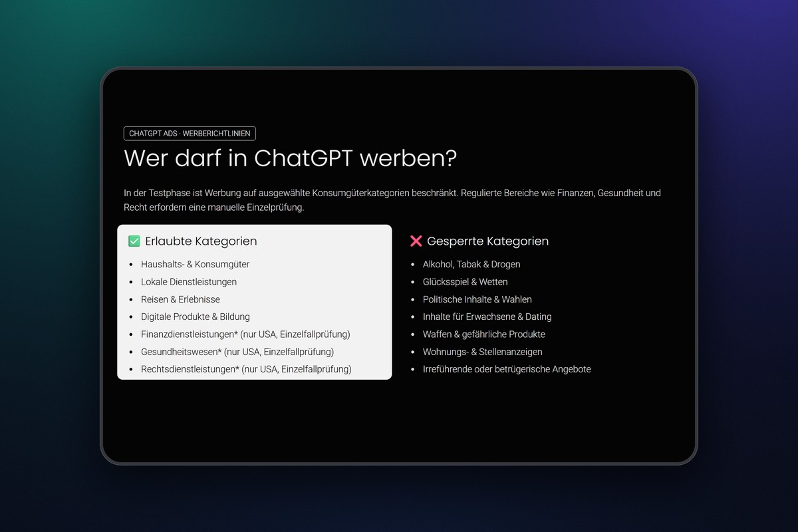
Task: Select the heading 'Wer darf in ChatGPT werben?'
Action: click(x=290, y=159)
